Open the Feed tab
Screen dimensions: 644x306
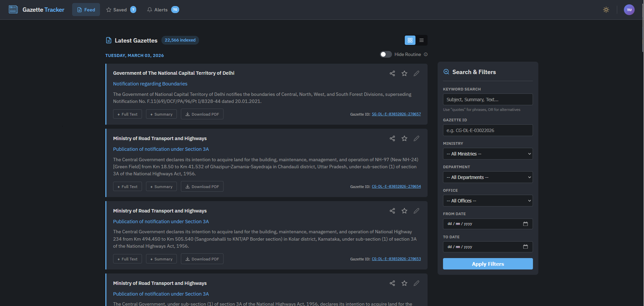click(x=86, y=10)
